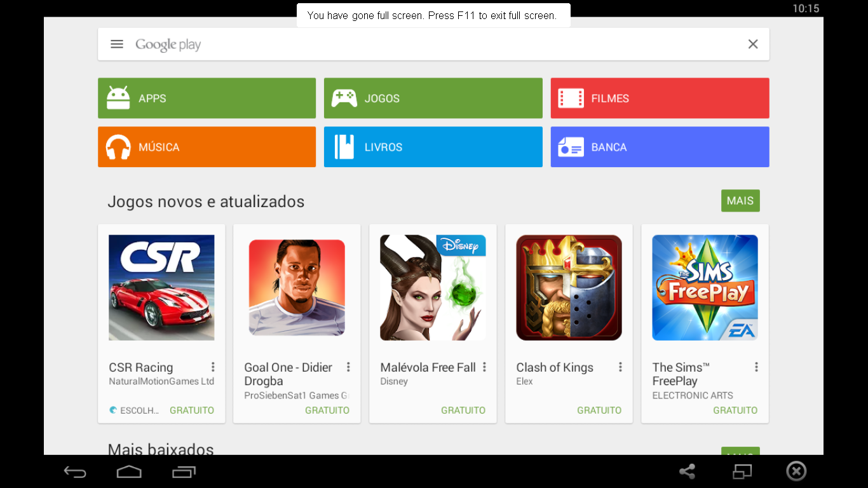Click the Elex developer name
This screenshot has width=868, height=488.
click(x=524, y=381)
